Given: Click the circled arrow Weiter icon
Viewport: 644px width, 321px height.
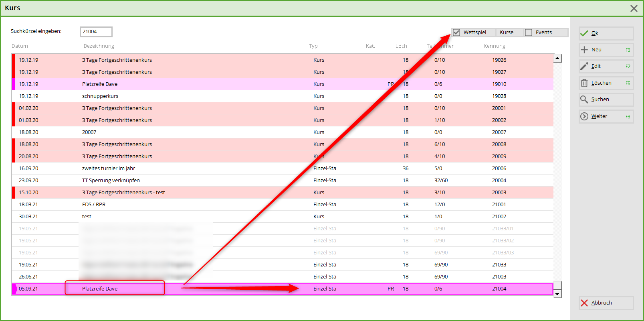Looking at the screenshot, I should (584, 116).
